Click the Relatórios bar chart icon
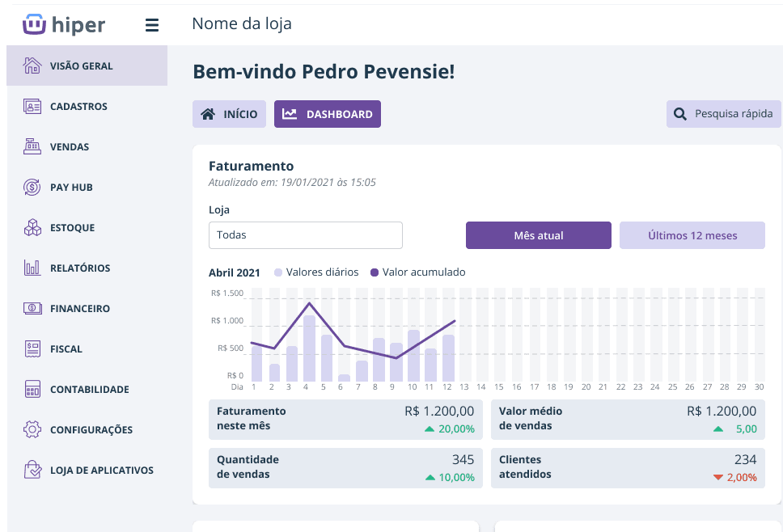This screenshot has width=783, height=532. tap(32, 268)
